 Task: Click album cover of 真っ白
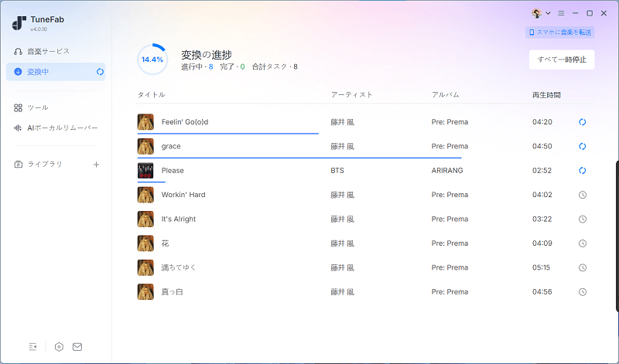[x=145, y=292]
